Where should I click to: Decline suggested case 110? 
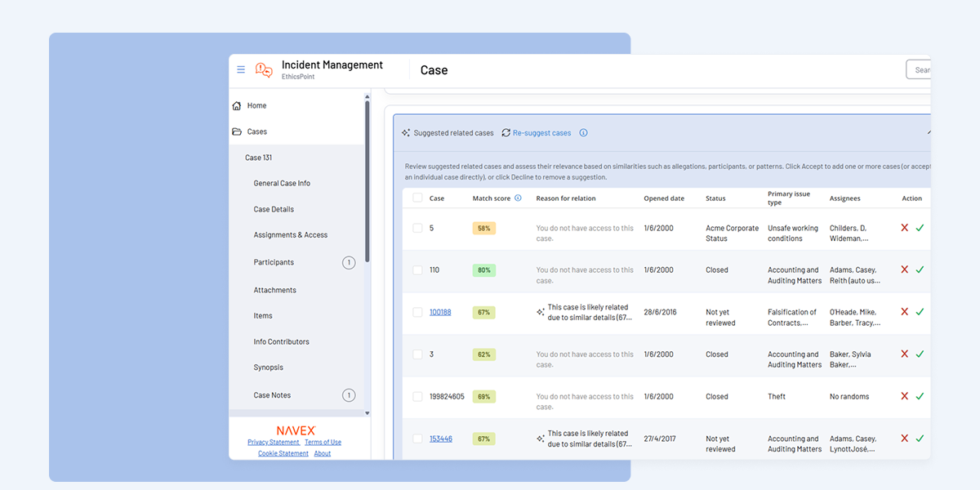pyautogui.click(x=904, y=269)
